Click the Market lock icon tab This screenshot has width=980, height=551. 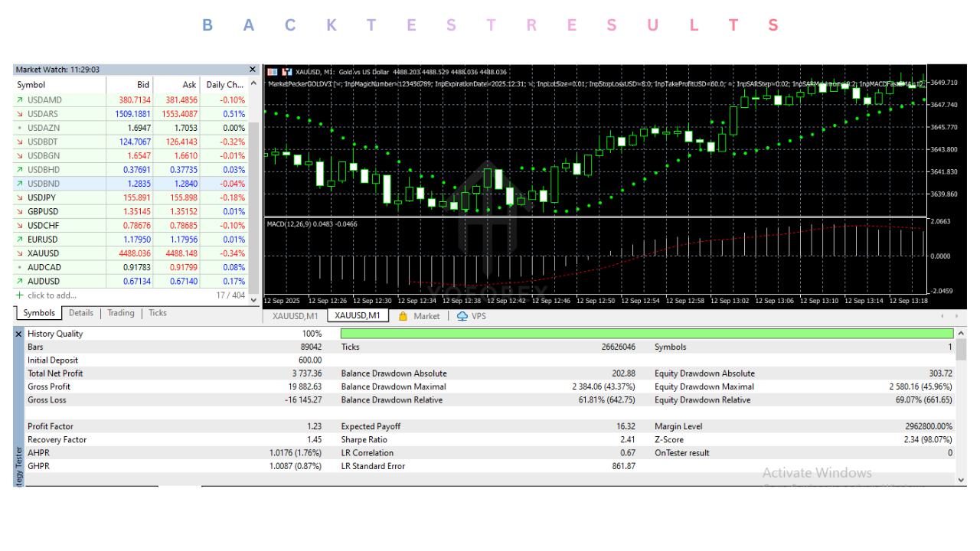pos(403,316)
